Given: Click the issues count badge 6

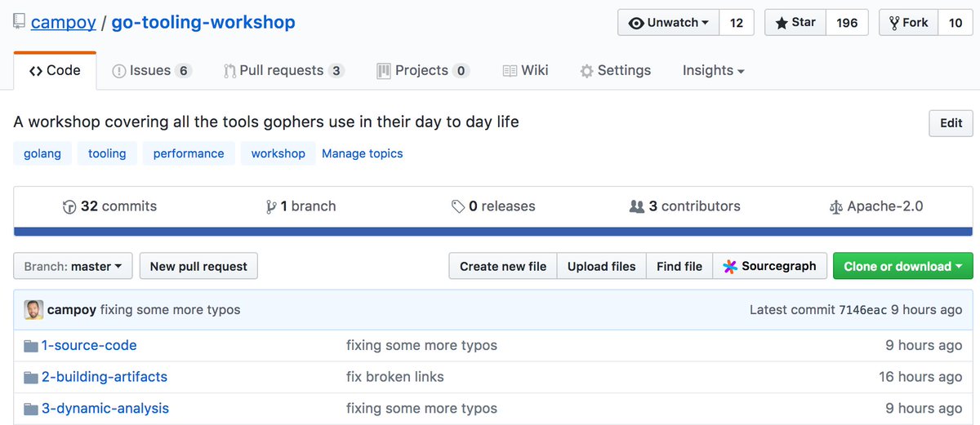Looking at the screenshot, I should point(184,71).
